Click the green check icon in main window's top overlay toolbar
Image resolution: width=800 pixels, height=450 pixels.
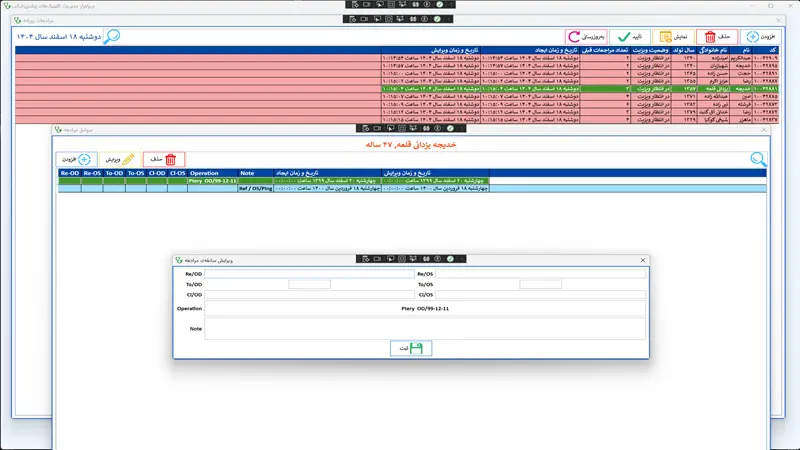coord(439,5)
